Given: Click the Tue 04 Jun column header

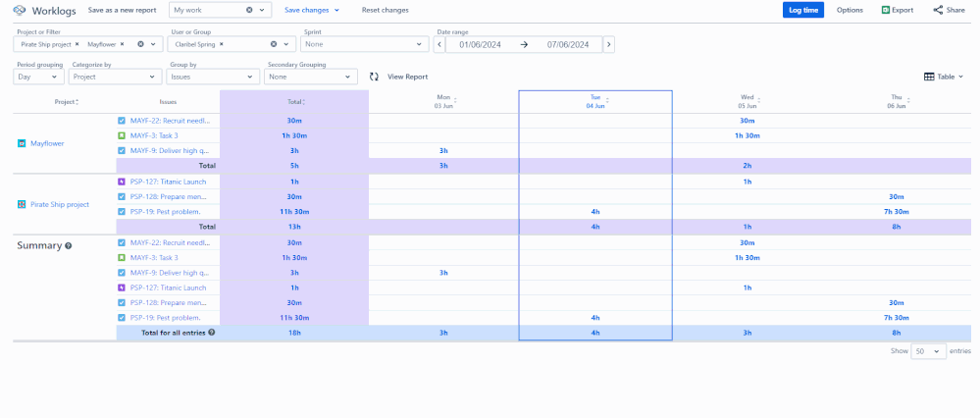Looking at the screenshot, I should (x=595, y=102).
